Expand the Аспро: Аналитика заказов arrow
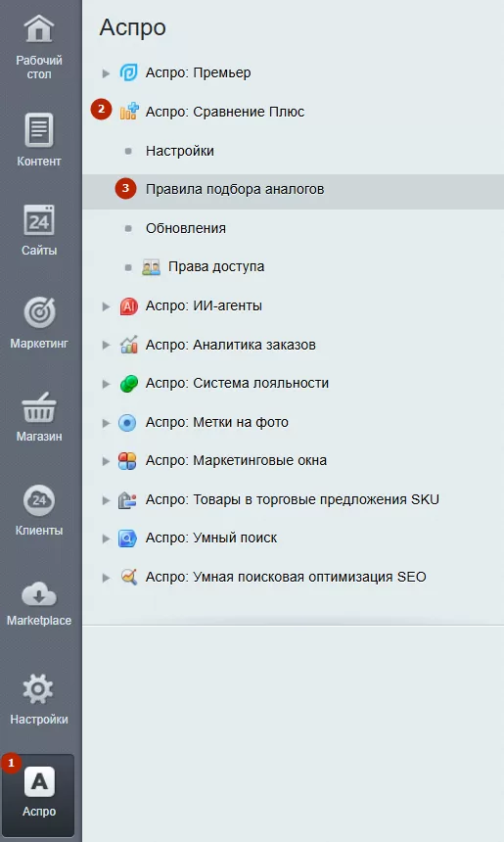Viewport: 504px width, 842px height. click(x=106, y=345)
